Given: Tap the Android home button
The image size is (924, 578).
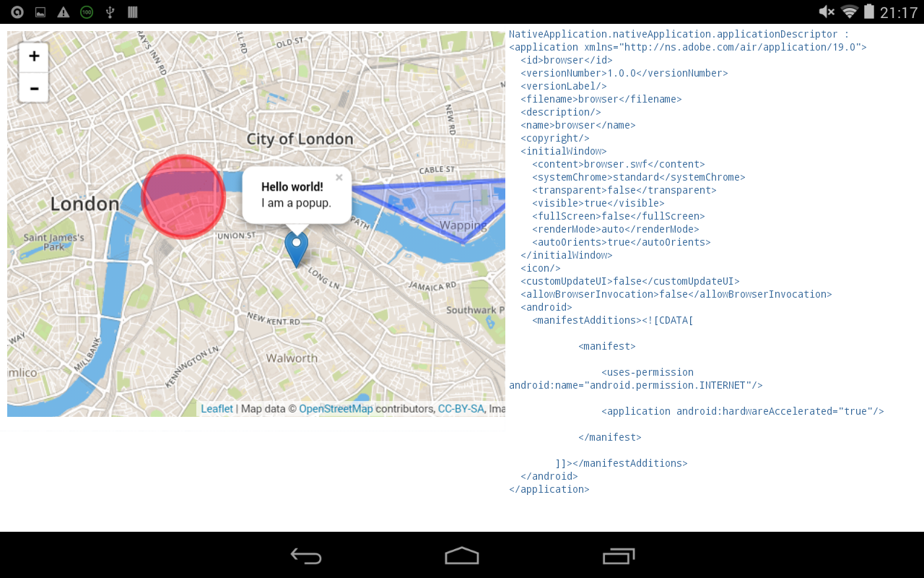Looking at the screenshot, I should (462, 556).
